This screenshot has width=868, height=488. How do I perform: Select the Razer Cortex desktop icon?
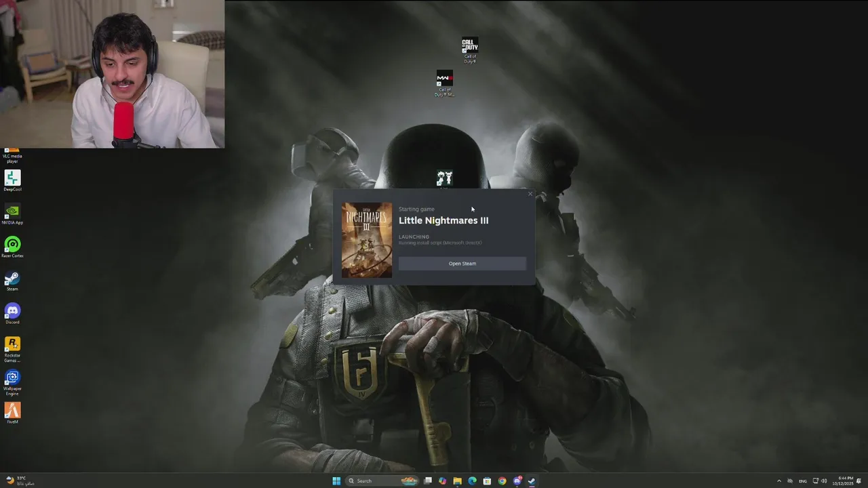point(12,247)
